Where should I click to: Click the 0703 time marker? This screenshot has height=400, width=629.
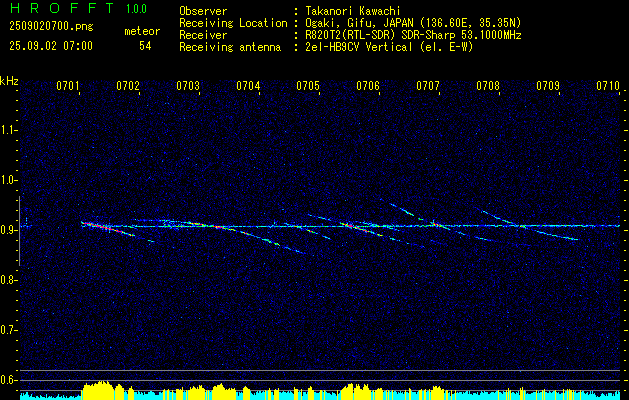188,86
